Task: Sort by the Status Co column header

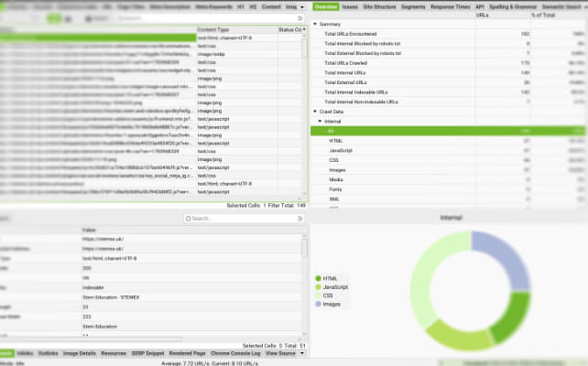Action: coord(289,29)
